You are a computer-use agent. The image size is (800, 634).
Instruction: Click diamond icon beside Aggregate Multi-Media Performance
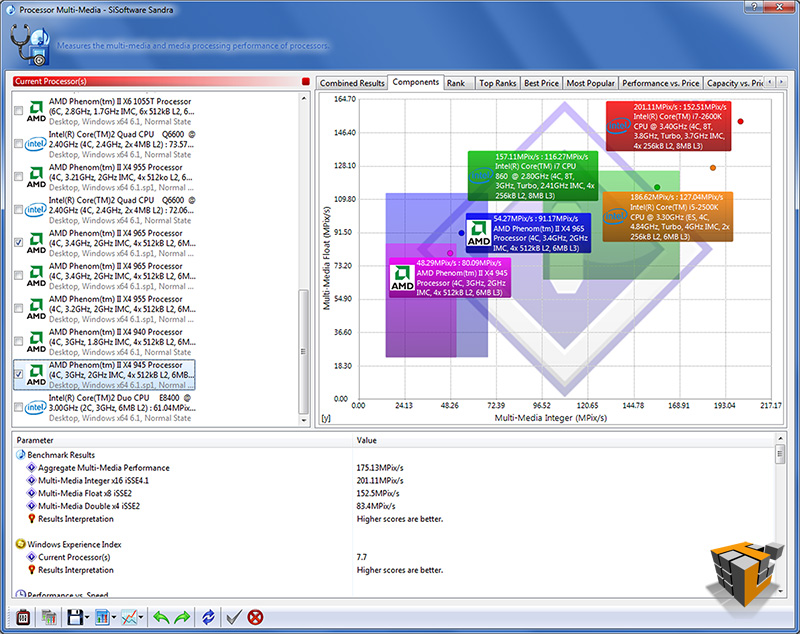click(32, 467)
